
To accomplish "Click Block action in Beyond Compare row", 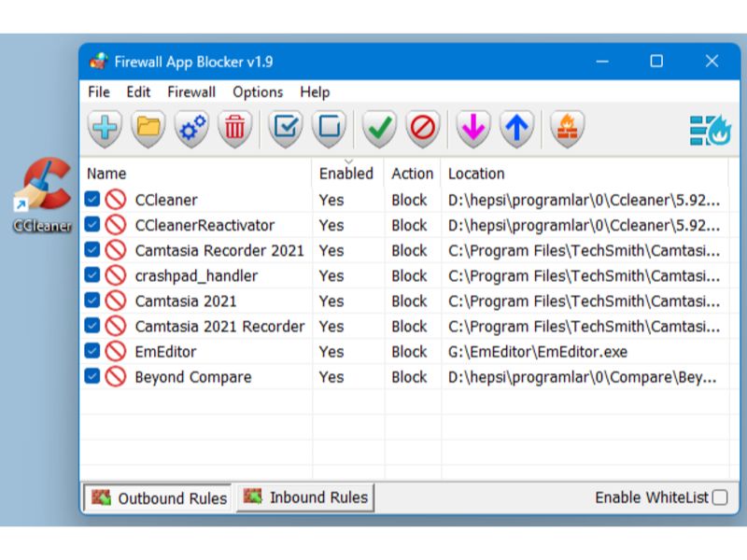I will (409, 377).
